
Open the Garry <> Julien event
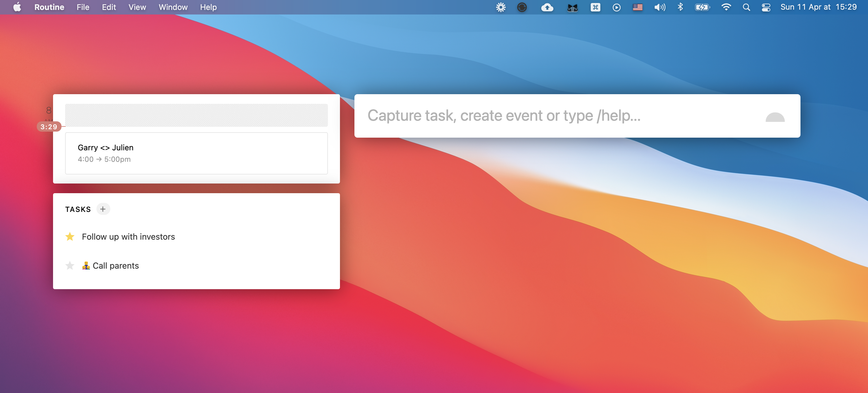196,154
